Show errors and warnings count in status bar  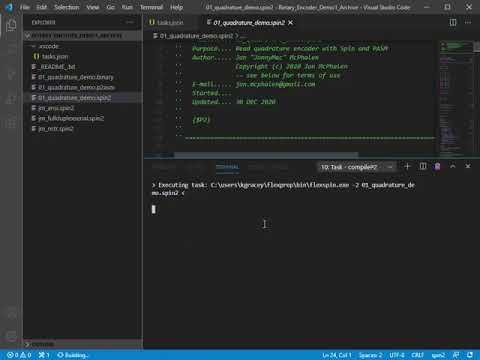(x=19, y=355)
